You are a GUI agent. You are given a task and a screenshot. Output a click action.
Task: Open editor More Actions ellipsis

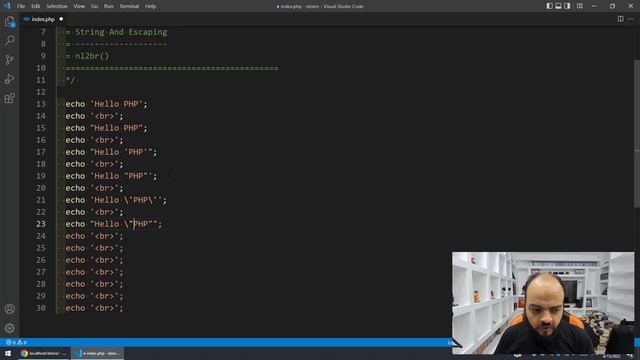click(631, 19)
